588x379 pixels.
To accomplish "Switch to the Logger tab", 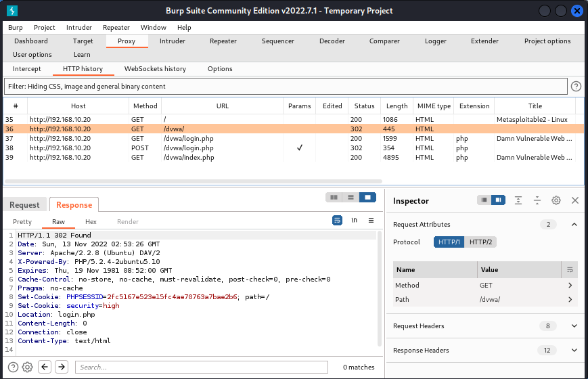I will 435,41.
